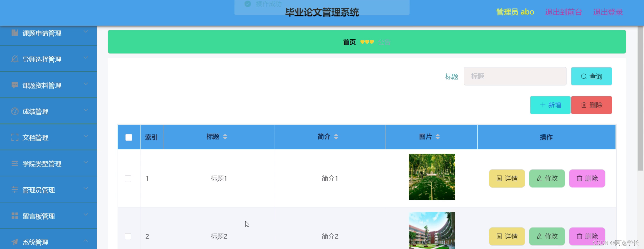Open the campus building image thumbnail
Viewport: 644px width, 249px height.
pyautogui.click(x=432, y=231)
